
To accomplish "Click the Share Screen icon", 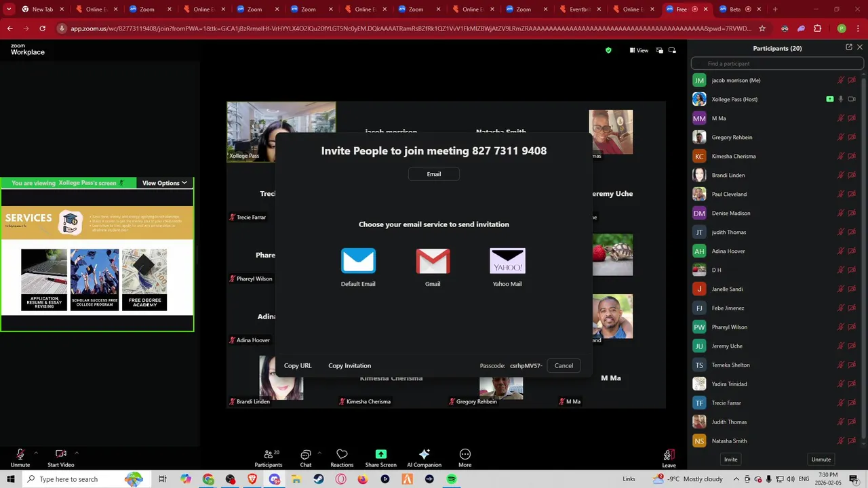I will [x=380, y=454].
